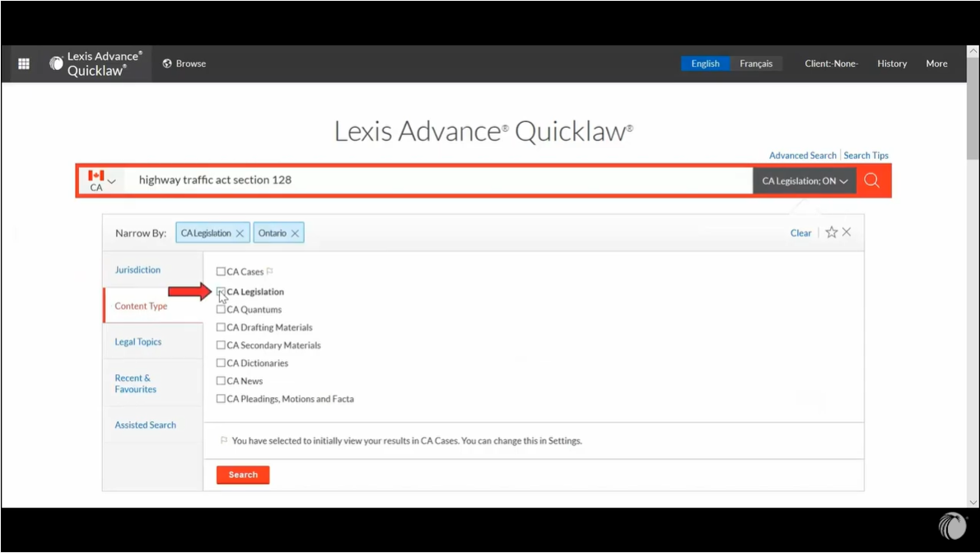Click the magnifying glass search icon
Viewport: 980px width, 553px height.
872,180
